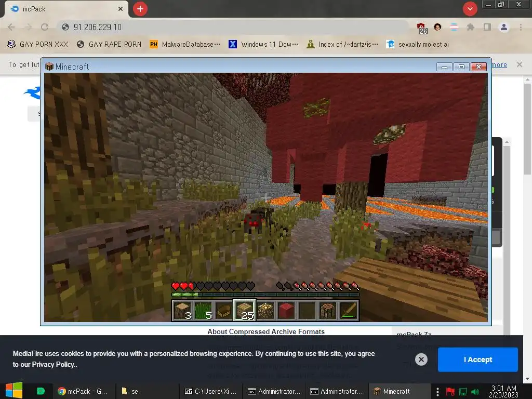Open the Windows Start button
Screen dimensions: 532x399
tap(14, 391)
